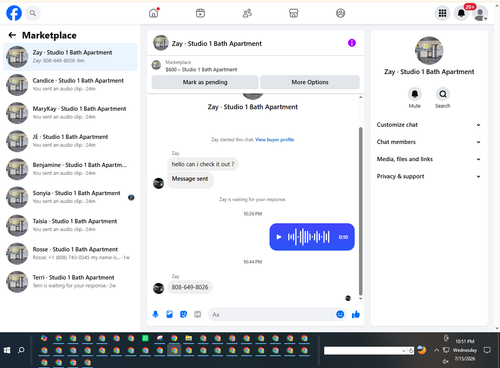Screen dimensions: 500x368
Task: Record a voice clip with microphone icon
Action: tap(155, 314)
